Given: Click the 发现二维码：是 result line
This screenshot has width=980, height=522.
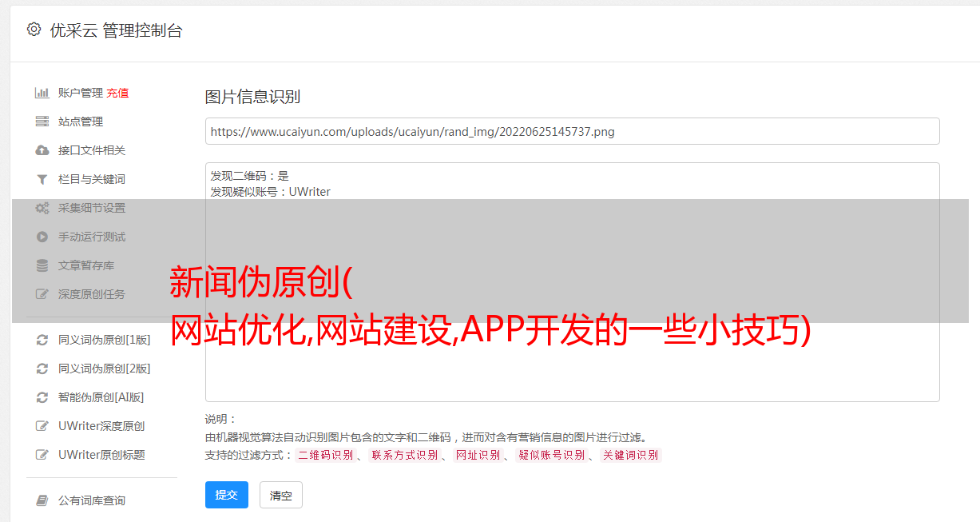Looking at the screenshot, I should (x=250, y=176).
